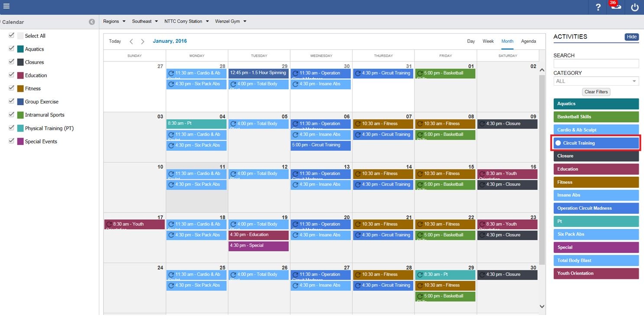
Task: Open the hamburger main menu
Action: (6, 6)
